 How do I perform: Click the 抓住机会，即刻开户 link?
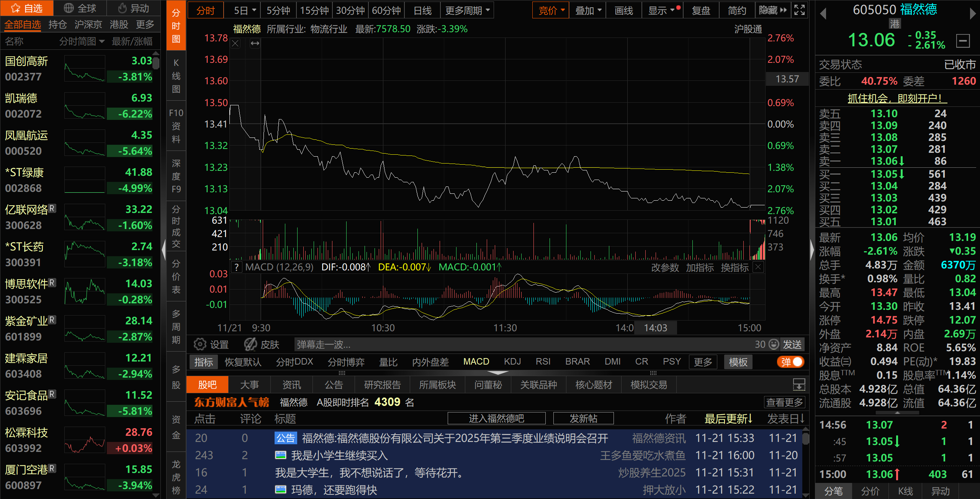pos(897,98)
